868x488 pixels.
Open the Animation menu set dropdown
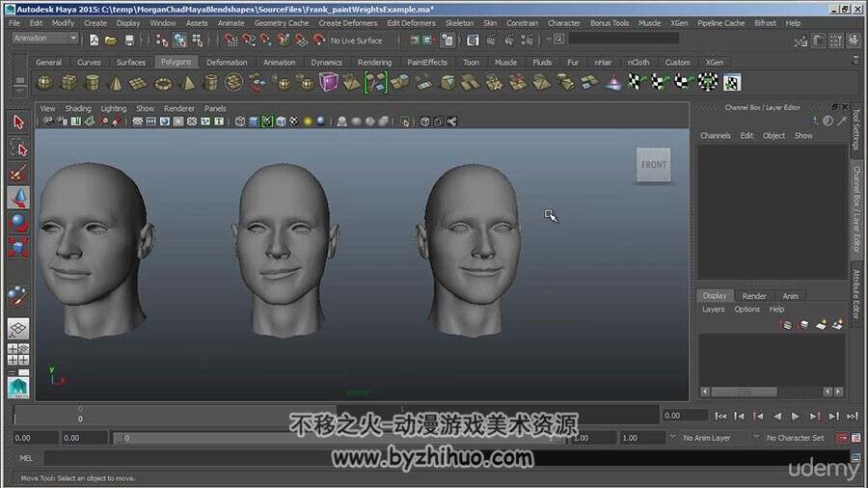point(45,39)
